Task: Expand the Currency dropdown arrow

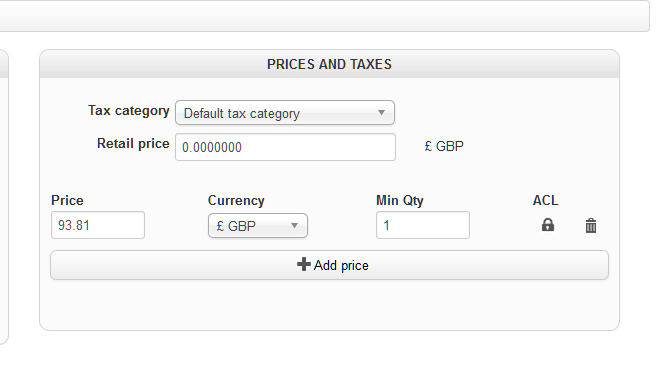Action: point(295,226)
